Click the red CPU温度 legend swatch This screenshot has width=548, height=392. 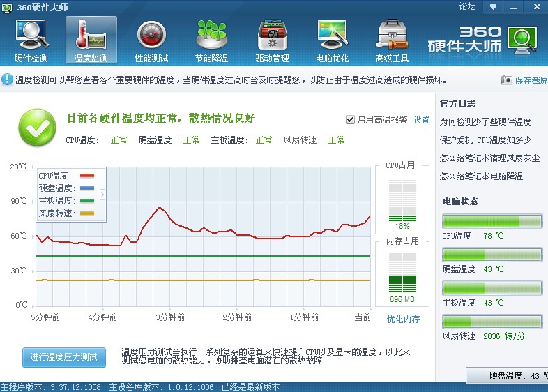point(87,176)
